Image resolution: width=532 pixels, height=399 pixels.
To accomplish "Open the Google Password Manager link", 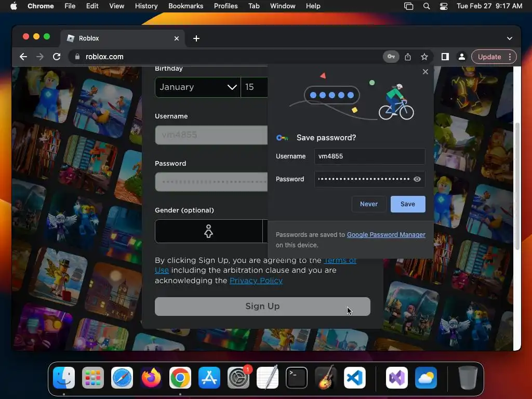I will click(x=386, y=234).
